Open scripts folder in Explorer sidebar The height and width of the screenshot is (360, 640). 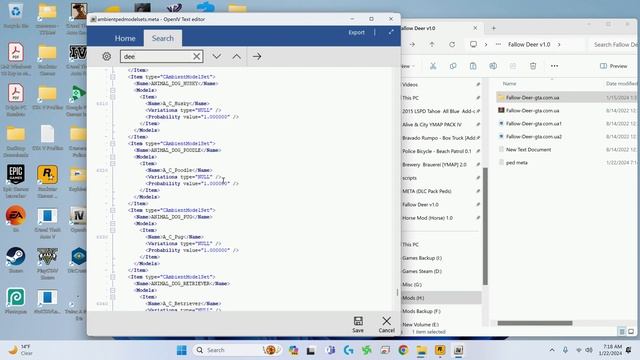pyautogui.click(x=409, y=178)
